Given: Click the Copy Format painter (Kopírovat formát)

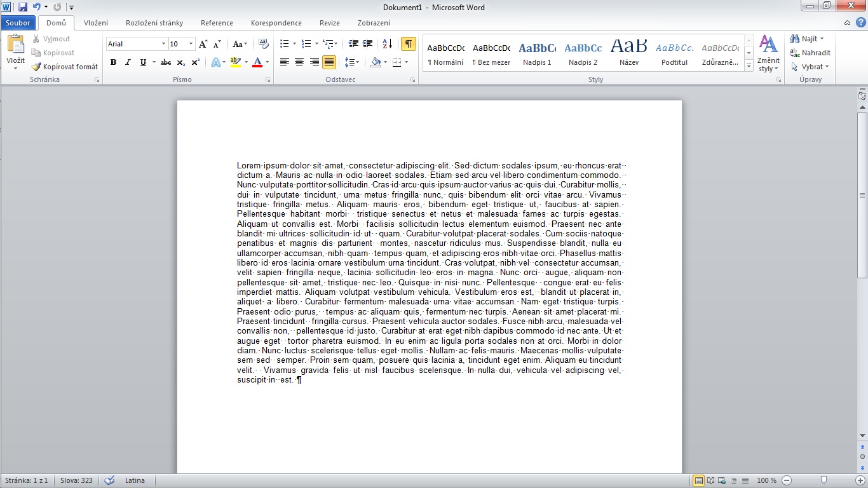Looking at the screenshot, I should click(x=65, y=67).
